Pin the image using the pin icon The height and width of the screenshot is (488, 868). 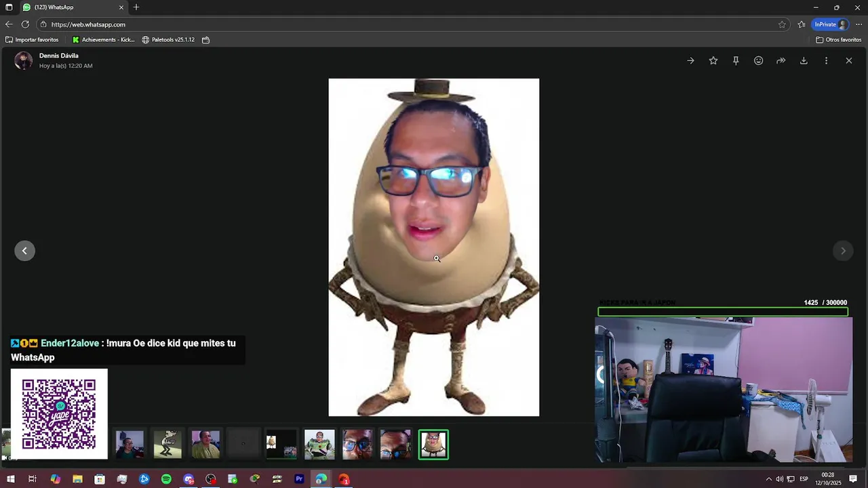pyautogui.click(x=736, y=60)
